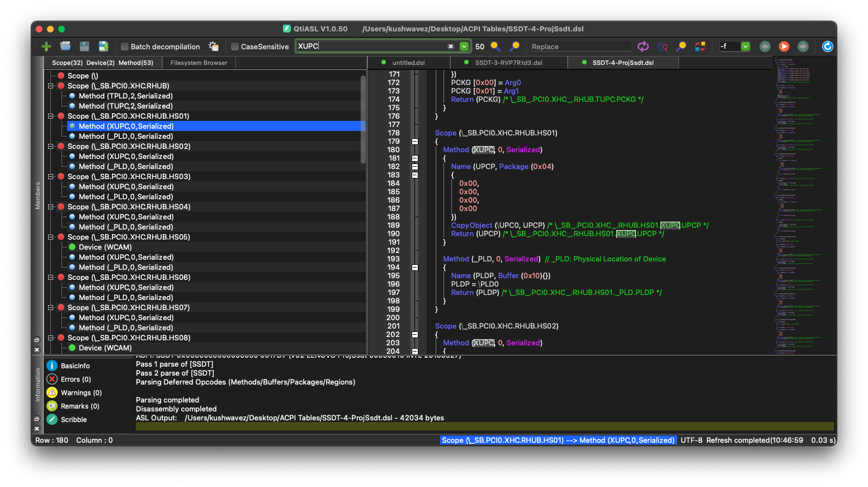Viewport: 868px width, 487px height.
Task: Fold code block at line 181
Action: point(415,158)
